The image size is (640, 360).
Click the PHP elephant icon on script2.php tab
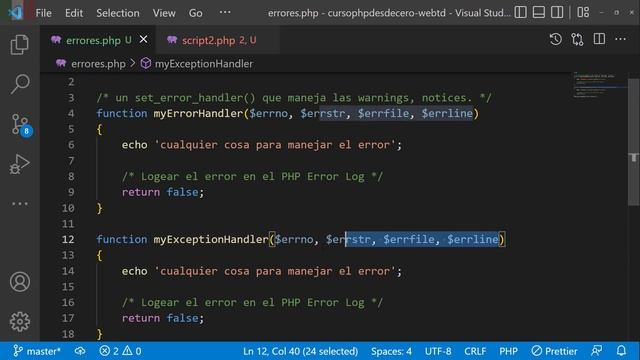172,40
